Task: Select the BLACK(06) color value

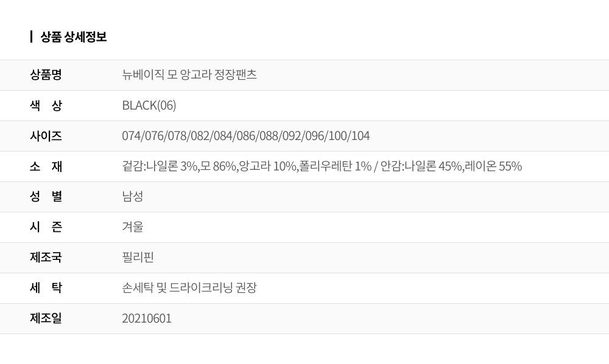Action: click(x=149, y=105)
